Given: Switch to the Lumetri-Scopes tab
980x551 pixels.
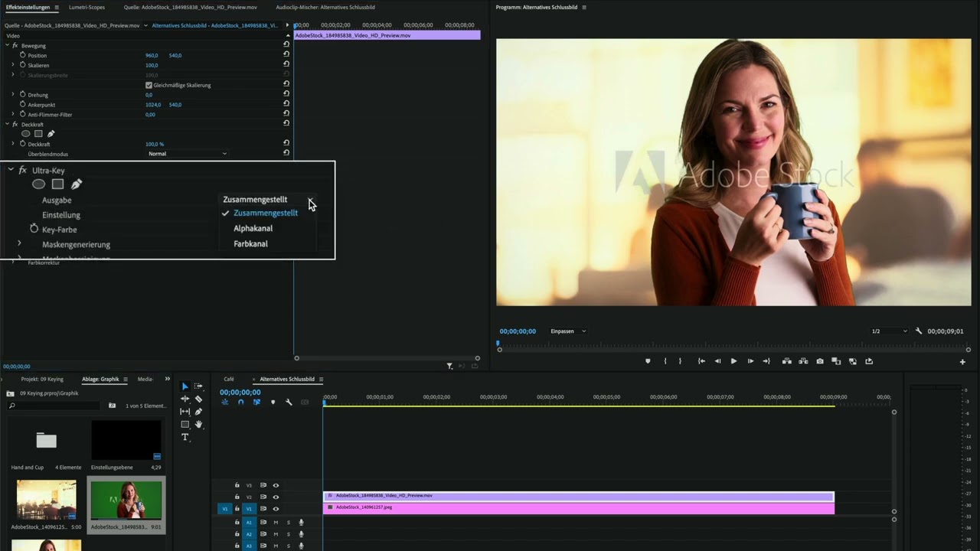Looking at the screenshot, I should pyautogui.click(x=87, y=7).
